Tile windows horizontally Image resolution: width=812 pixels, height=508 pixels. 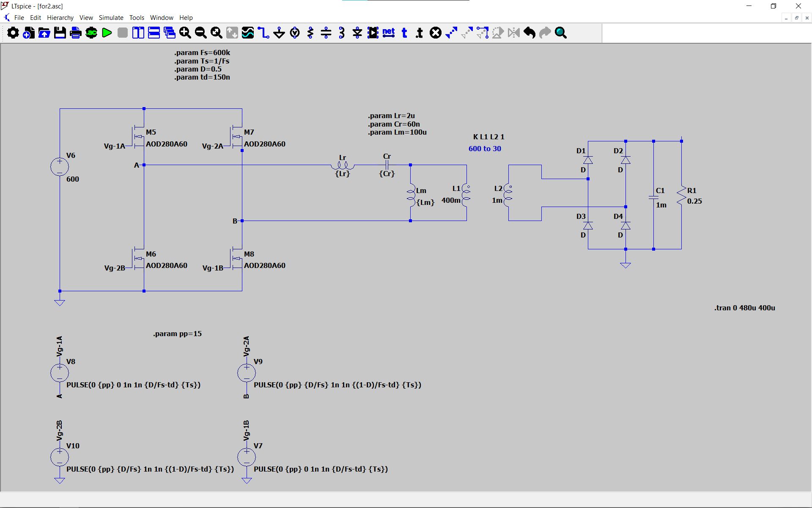(154, 33)
